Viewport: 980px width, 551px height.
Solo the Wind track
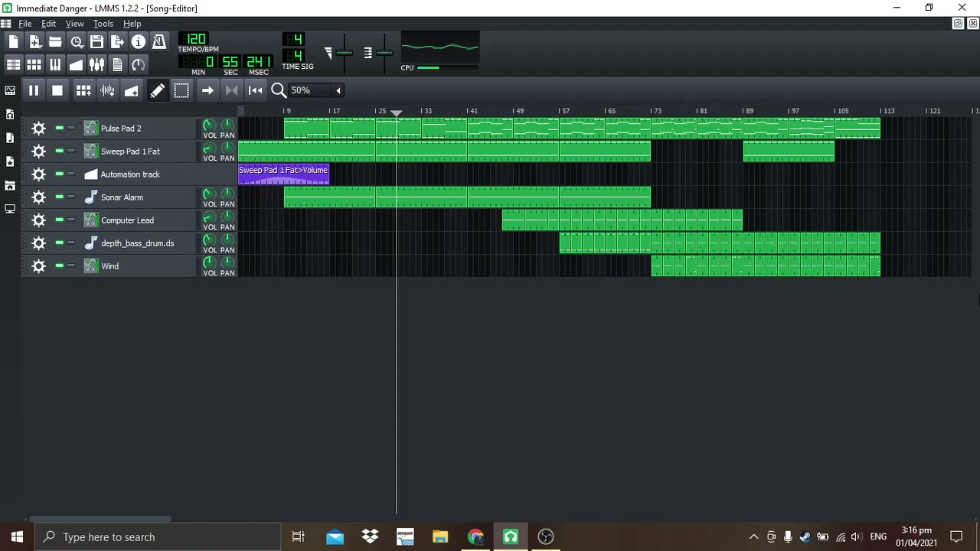71,266
